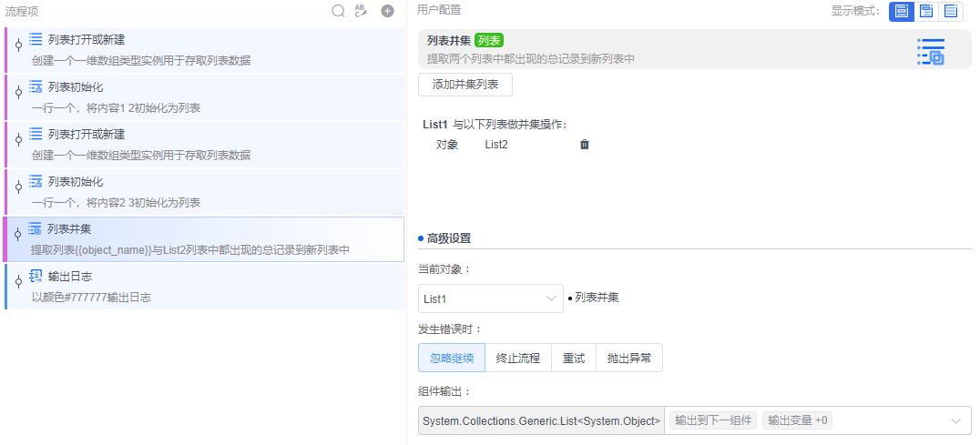
Task: Select 重试 for error handling
Action: (574, 358)
